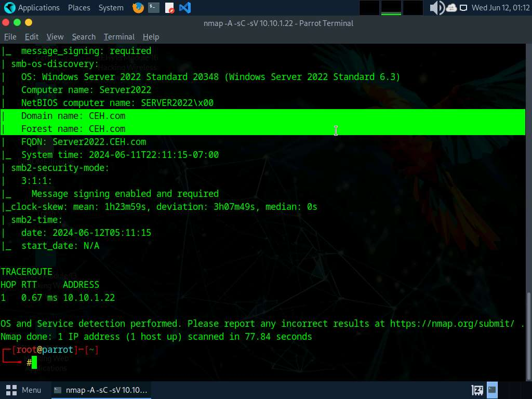This screenshot has height=399, width=532.
Task: Open the cloud network status icon
Action: click(x=451, y=8)
